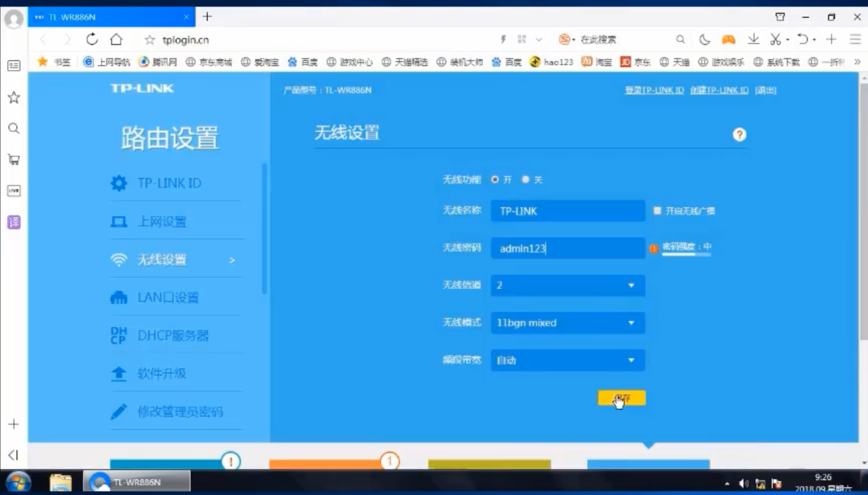Viewport: 868px width, 495px height.
Task: Open the shopping cart sidebar icon
Action: pyautogui.click(x=13, y=160)
